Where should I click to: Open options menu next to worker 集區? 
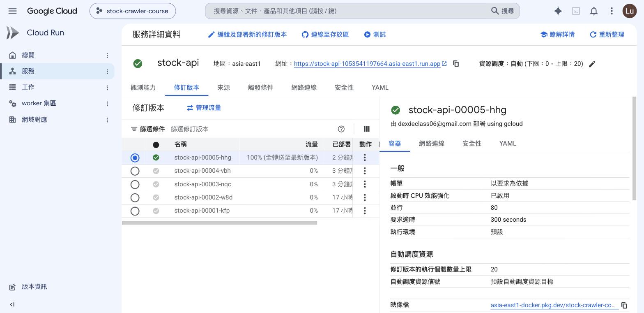[x=107, y=103]
